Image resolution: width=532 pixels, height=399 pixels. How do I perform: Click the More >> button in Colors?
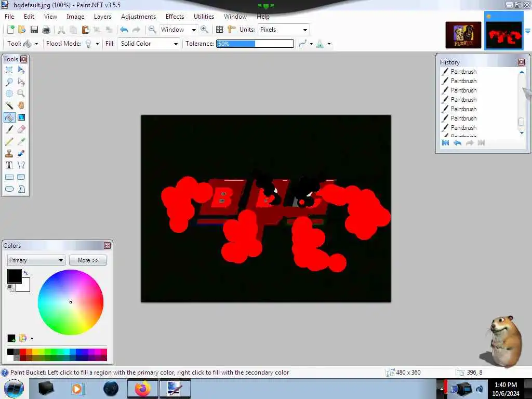pos(88,260)
